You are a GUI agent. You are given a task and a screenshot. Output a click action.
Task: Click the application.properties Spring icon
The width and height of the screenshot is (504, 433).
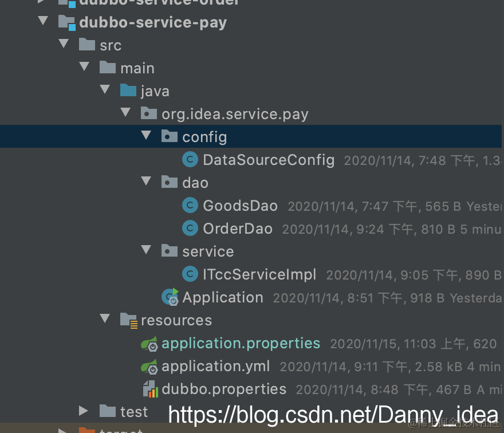click(x=149, y=344)
